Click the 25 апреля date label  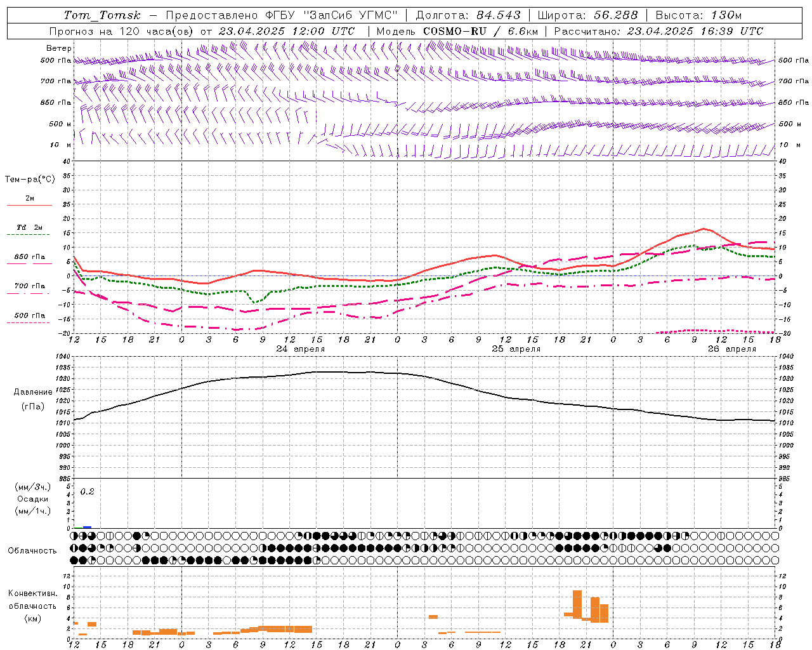[x=516, y=349]
